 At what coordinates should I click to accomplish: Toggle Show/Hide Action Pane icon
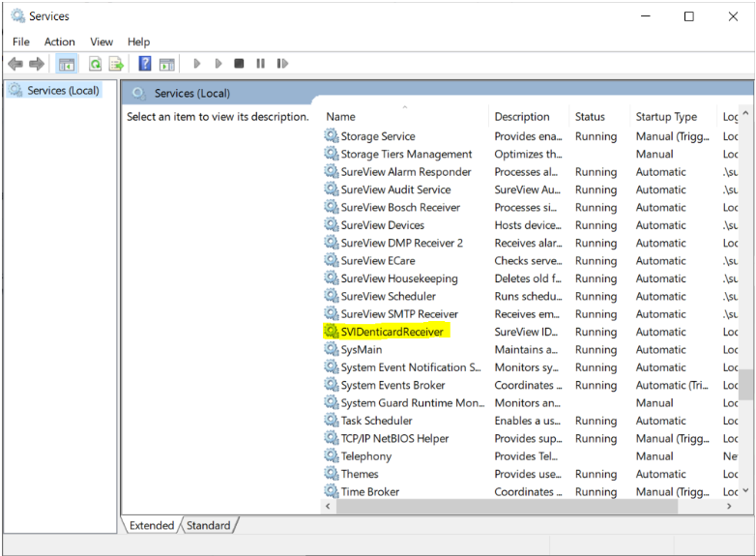167,64
